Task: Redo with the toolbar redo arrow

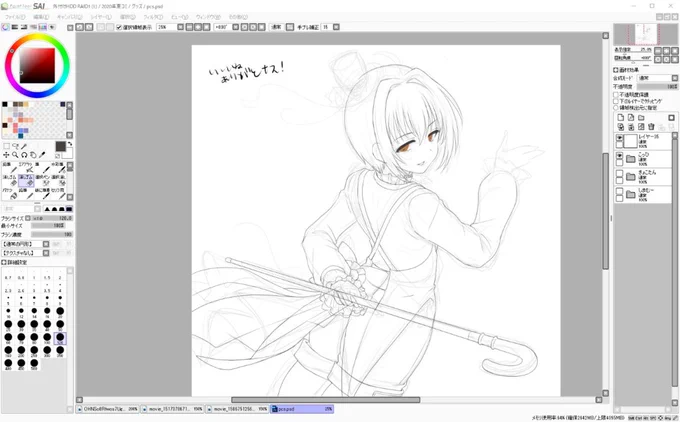Action: pyautogui.click(x=89, y=27)
